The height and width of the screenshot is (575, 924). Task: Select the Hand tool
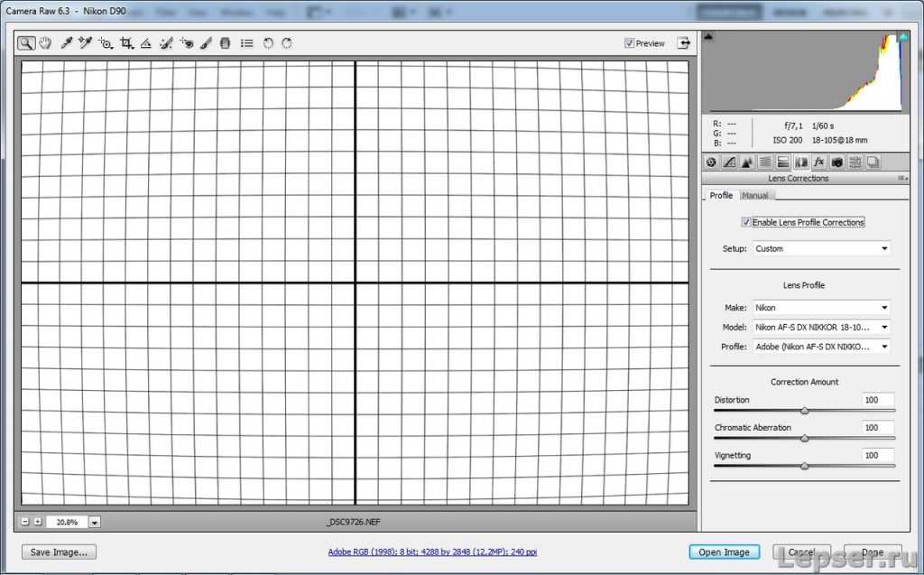point(45,43)
